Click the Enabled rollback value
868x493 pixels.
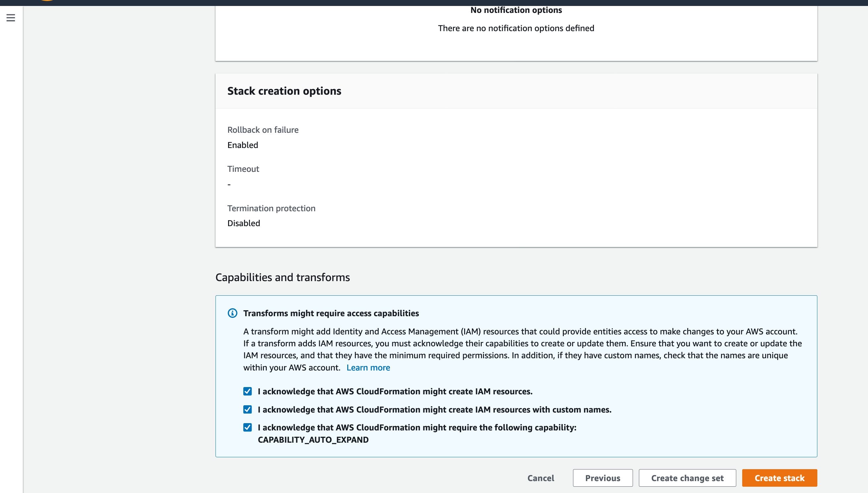[242, 145]
